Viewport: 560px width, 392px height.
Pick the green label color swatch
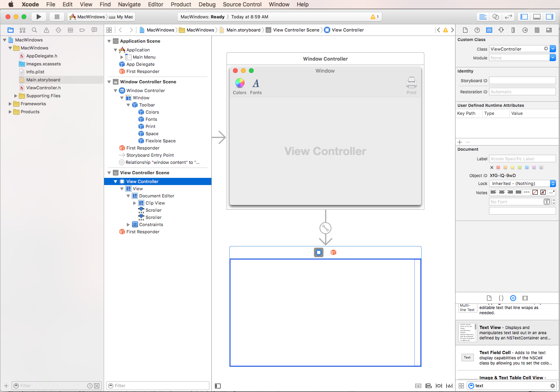pyautogui.click(x=519, y=167)
